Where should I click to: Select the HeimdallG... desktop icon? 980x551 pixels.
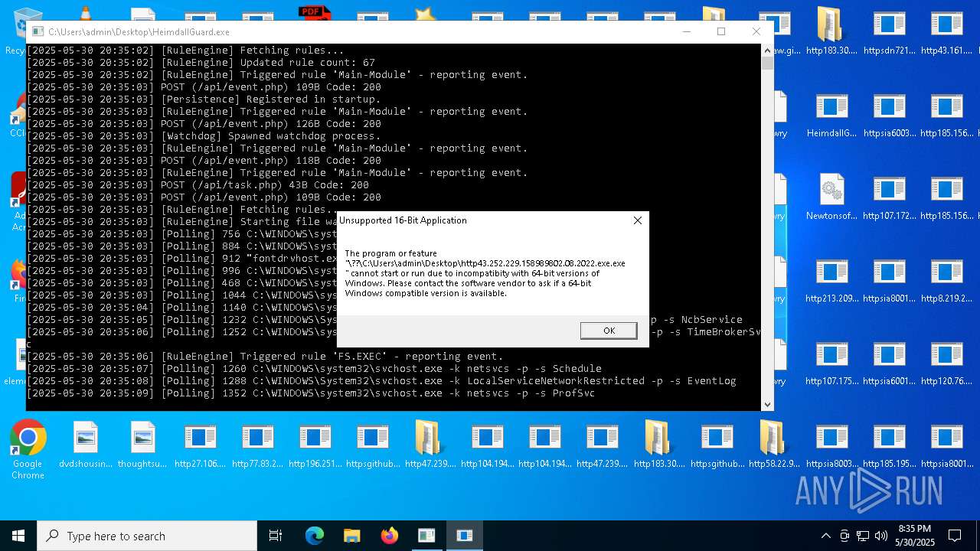(831, 116)
